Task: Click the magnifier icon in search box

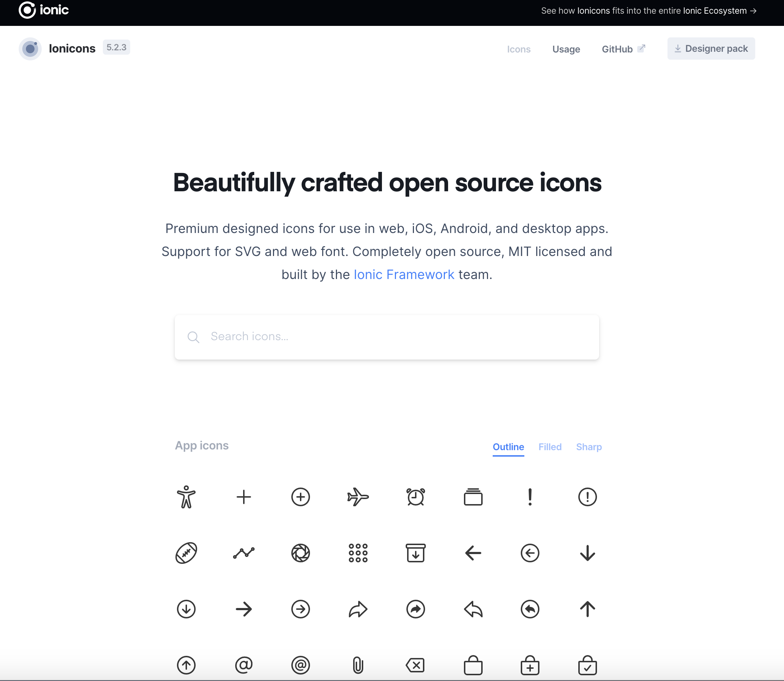Action: pyautogui.click(x=193, y=337)
